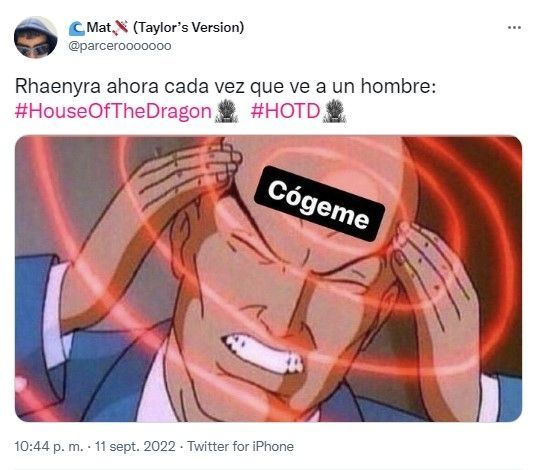The image size is (537, 470).
Task: Open the #HOTD hashtag
Action: pos(285,111)
